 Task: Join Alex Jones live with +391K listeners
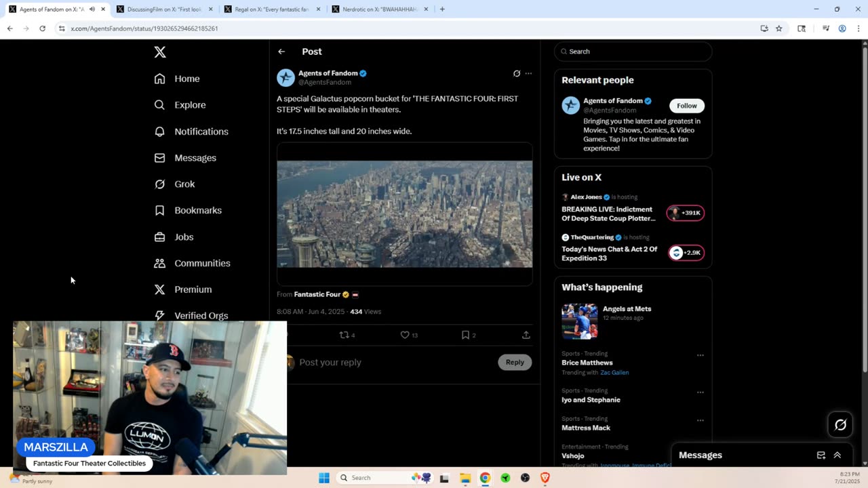click(686, 213)
